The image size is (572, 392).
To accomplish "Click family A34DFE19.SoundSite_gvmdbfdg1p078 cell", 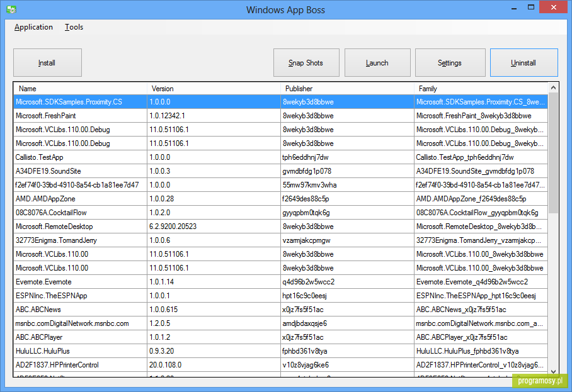I will 481,171.
